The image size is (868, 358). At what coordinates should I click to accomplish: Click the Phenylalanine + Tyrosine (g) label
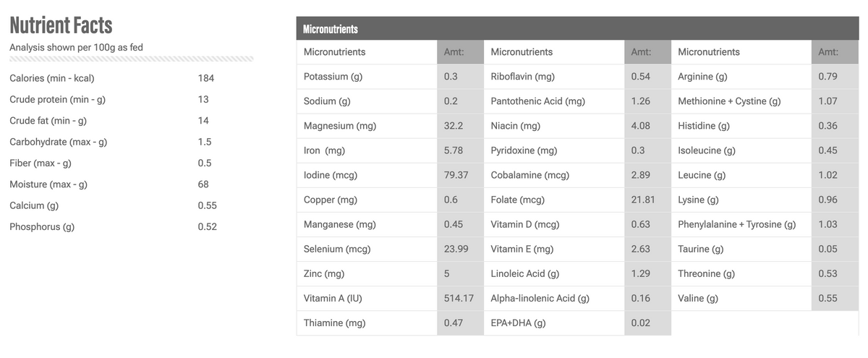coord(736,224)
